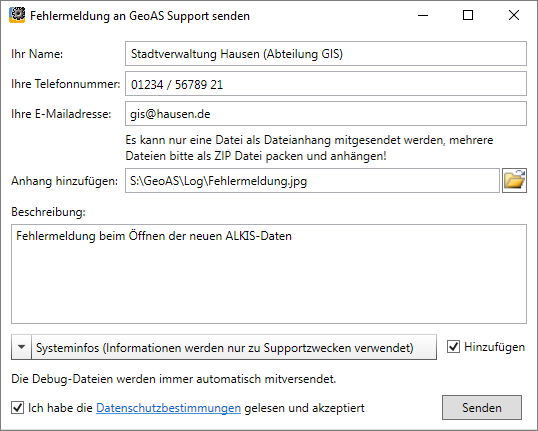Image resolution: width=538 pixels, height=431 pixels.
Task: Click the window title 'Fehlermeldung an GeoAS Support senden'
Action: coord(140,16)
